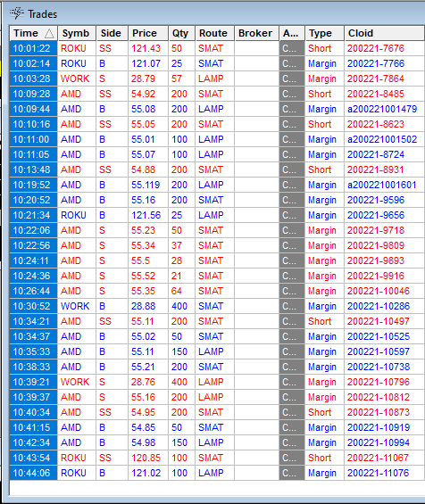425x504 pixels.
Task: Select the 10:44:06 time cell
Action: click(x=33, y=473)
